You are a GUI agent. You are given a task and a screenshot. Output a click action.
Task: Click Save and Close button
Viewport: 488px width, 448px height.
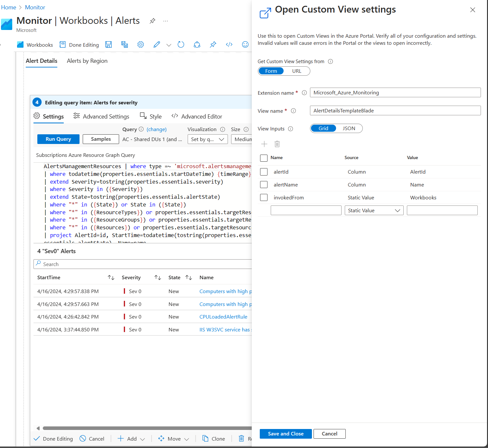(286, 434)
